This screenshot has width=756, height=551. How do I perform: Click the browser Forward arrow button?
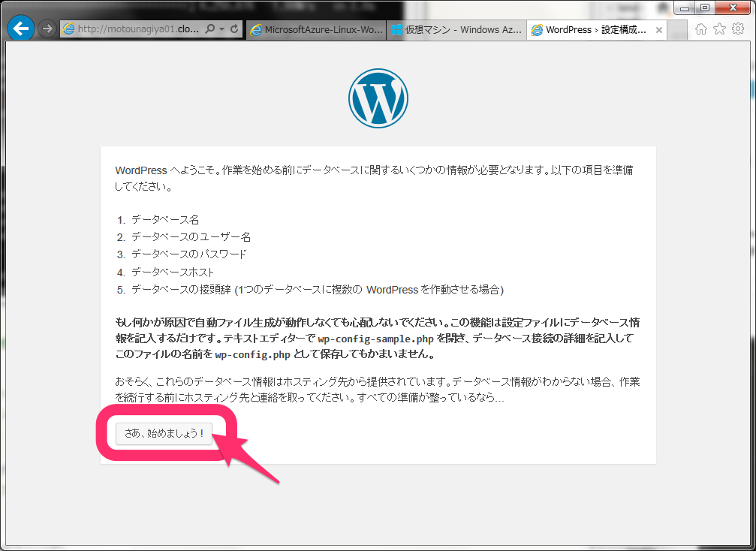pyautogui.click(x=47, y=29)
